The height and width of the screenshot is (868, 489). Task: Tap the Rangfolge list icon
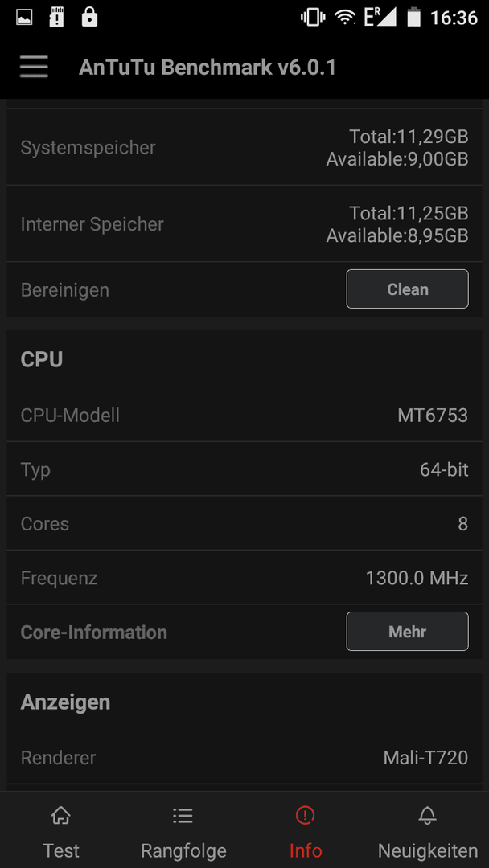pos(183,815)
